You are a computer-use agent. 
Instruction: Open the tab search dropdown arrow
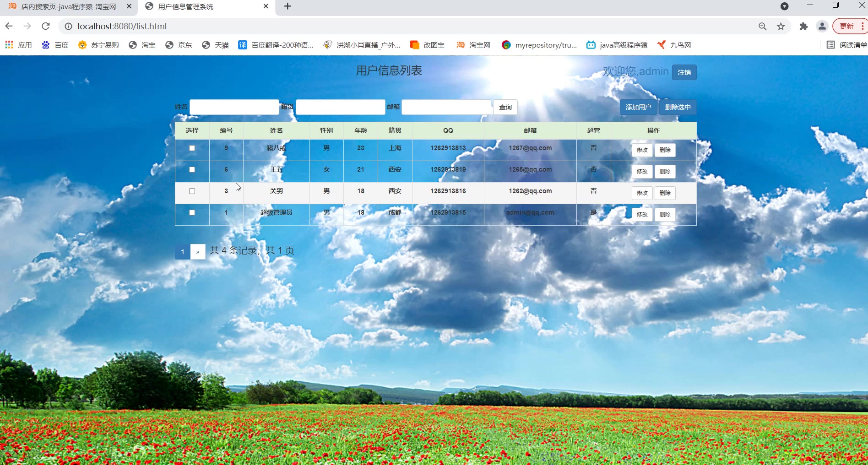[784, 6]
